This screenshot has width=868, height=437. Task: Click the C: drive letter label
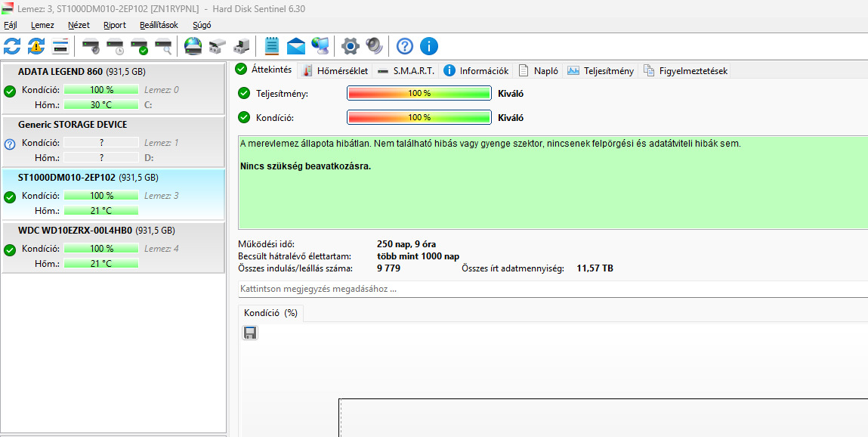coord(148,104)
